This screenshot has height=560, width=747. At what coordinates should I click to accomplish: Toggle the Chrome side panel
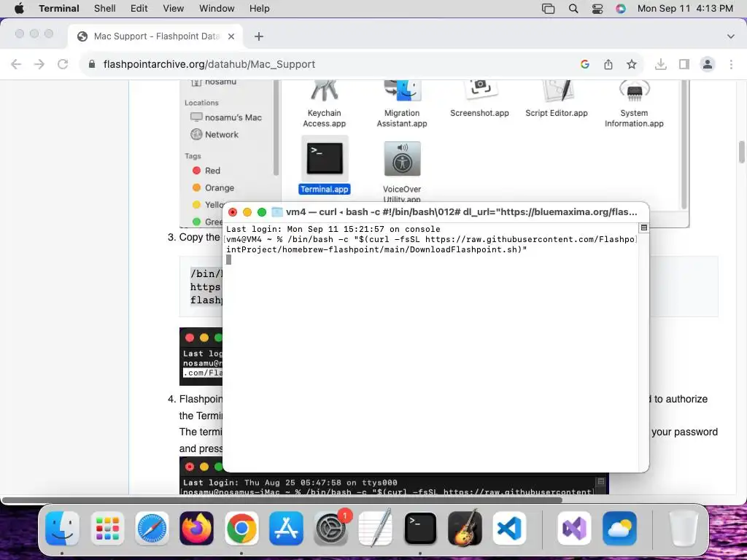click(x=684, y=64)
